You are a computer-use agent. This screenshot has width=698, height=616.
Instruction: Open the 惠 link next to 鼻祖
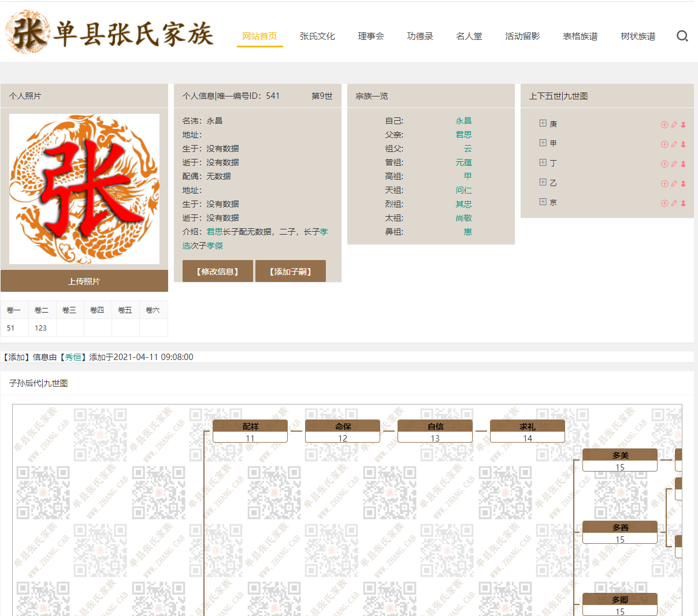pos(467,232)
